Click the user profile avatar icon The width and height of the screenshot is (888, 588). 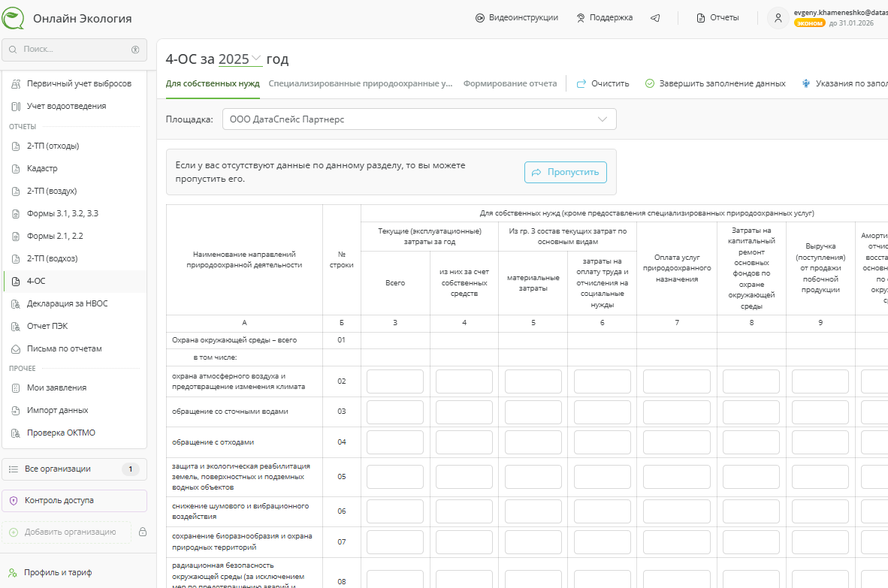778,18
